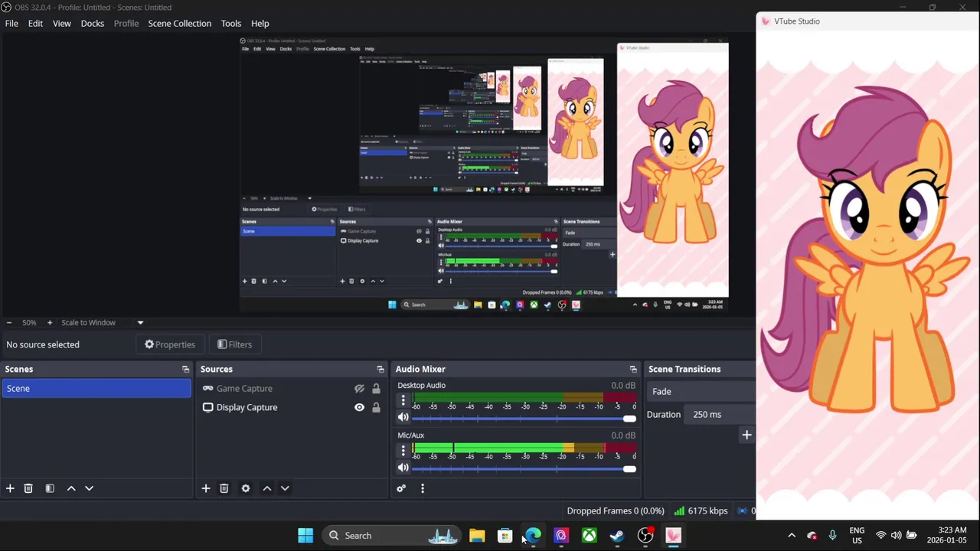Image resolution: width=980 pixels, height=551 pixels.
Task: Open View menu
Action: pos(62,24)
